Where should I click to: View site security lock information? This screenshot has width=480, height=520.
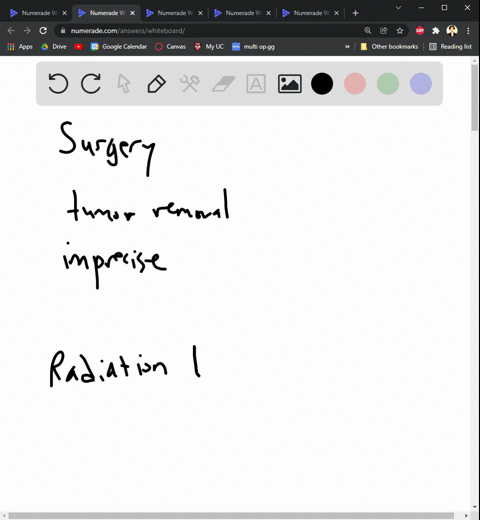63,31
